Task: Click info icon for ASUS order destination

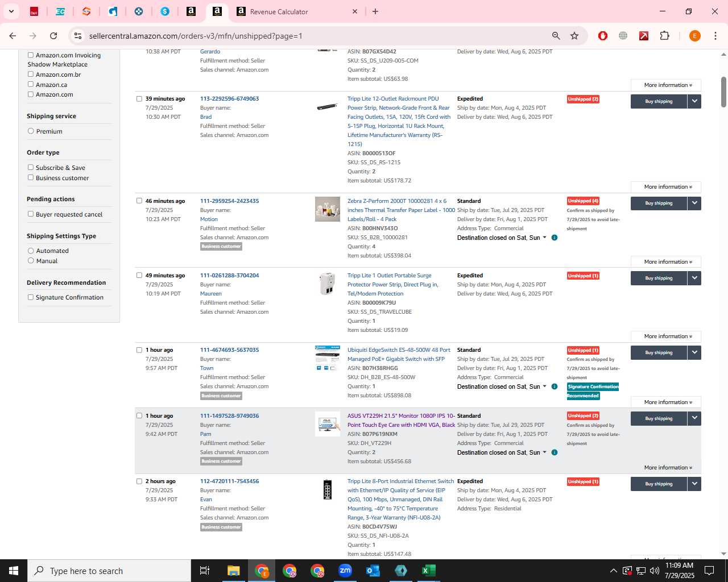Action: point(555,452)
